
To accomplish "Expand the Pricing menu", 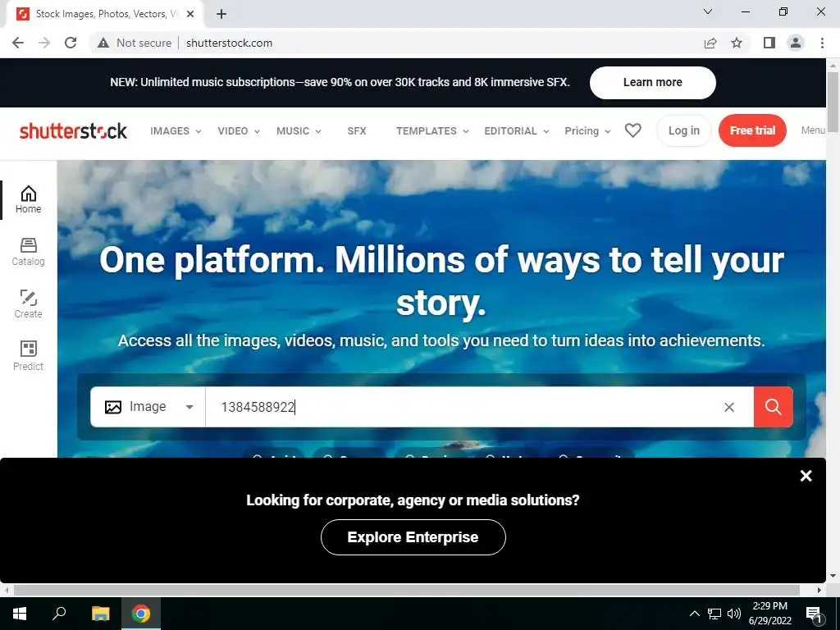I will [587, 130].
